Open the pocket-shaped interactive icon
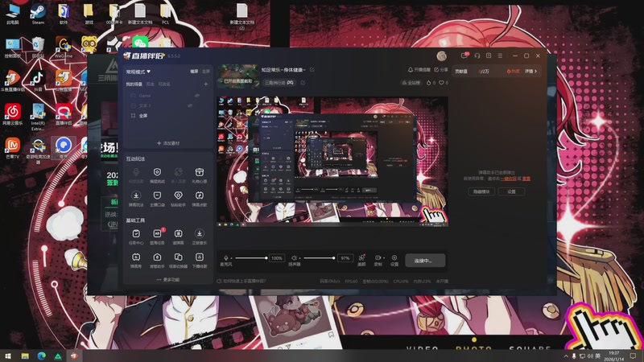The width and height of the screenshot is (644, 362). pos(157,198)
